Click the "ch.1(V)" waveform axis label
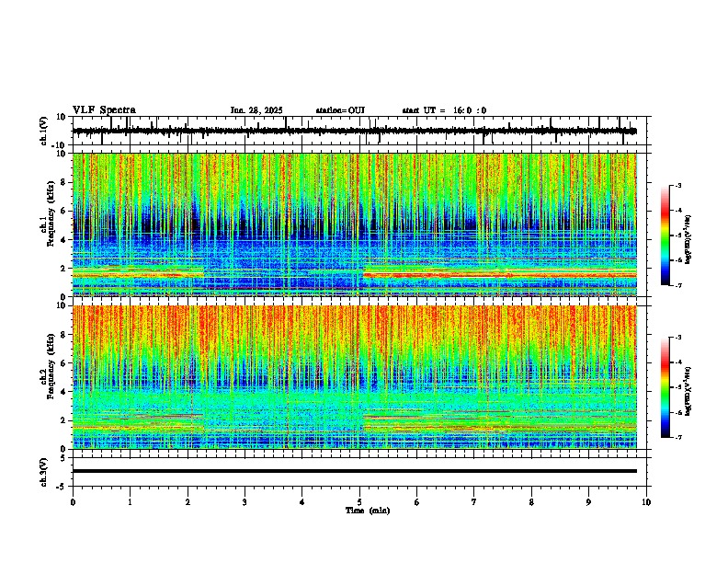728x563 pixels. click(x=44, y=131)
